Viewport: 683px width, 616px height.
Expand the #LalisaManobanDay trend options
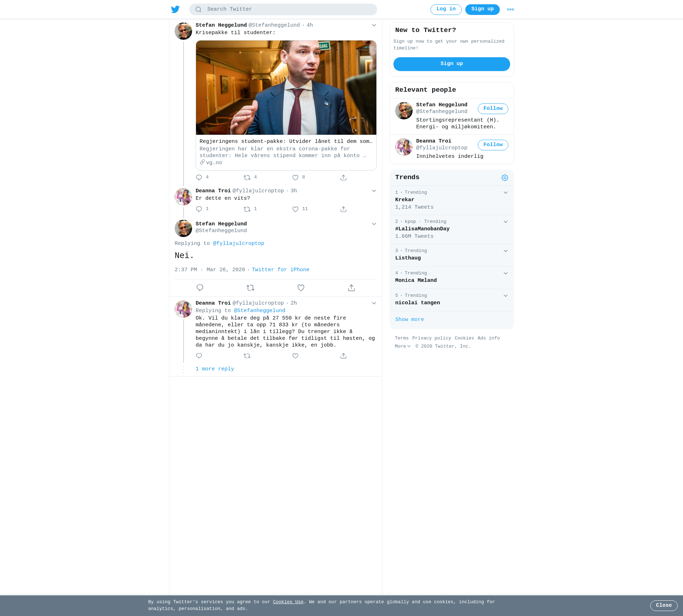point(505,222)
